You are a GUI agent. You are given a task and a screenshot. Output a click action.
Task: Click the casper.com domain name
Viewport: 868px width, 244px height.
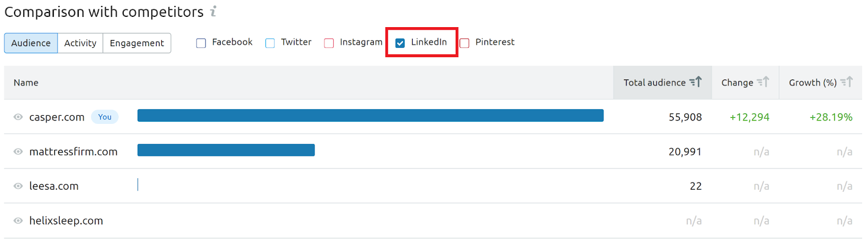(x=57, y=117)
